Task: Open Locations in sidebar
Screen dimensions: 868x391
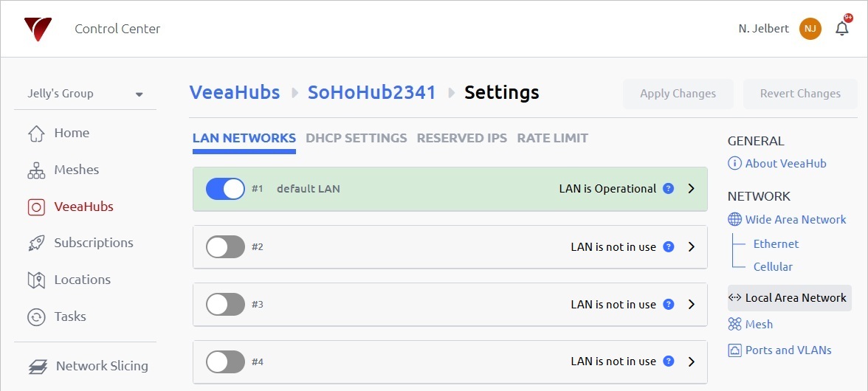Action: tap(83, 280)
